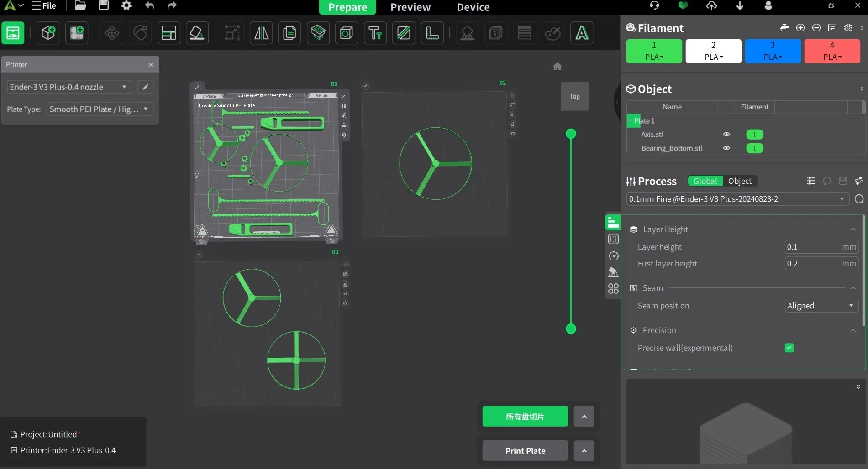The width and height of the screenshot is (868, 469).
Task: Click the Add plate icon
Action: point(77,33)
